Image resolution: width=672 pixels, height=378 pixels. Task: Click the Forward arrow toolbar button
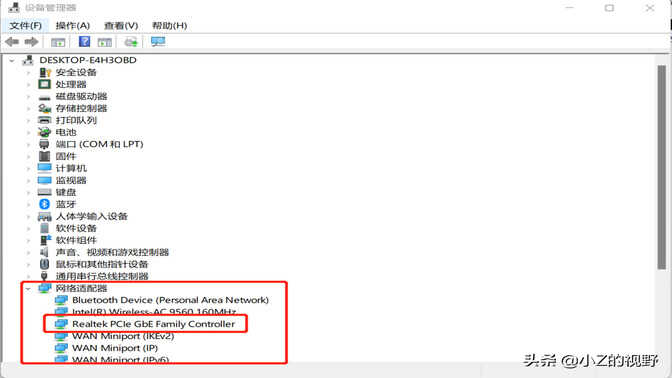click(31, 42)
